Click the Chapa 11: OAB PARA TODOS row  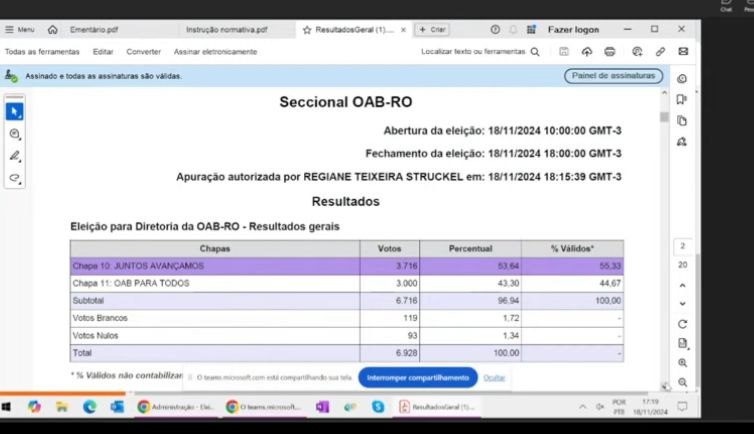click(347, 284)
